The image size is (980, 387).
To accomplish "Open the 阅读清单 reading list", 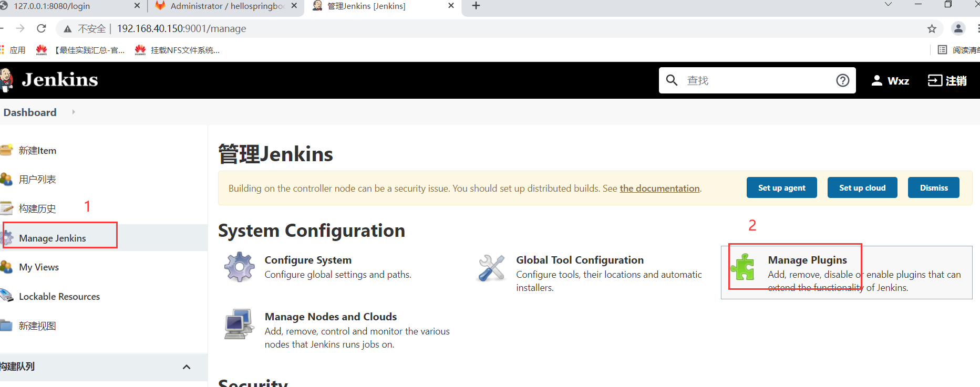I will pyautogui.click(x=959, y=50).
